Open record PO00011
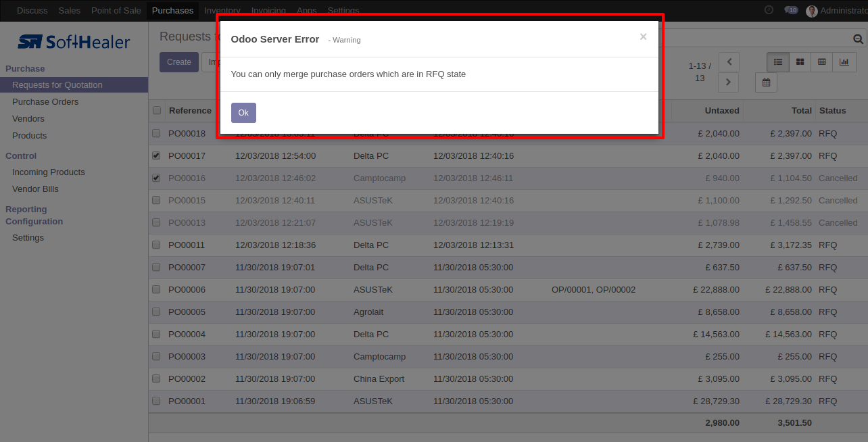The height and width of the screenshot is (442, 868). pyautogui.click(x=187, y=245)
